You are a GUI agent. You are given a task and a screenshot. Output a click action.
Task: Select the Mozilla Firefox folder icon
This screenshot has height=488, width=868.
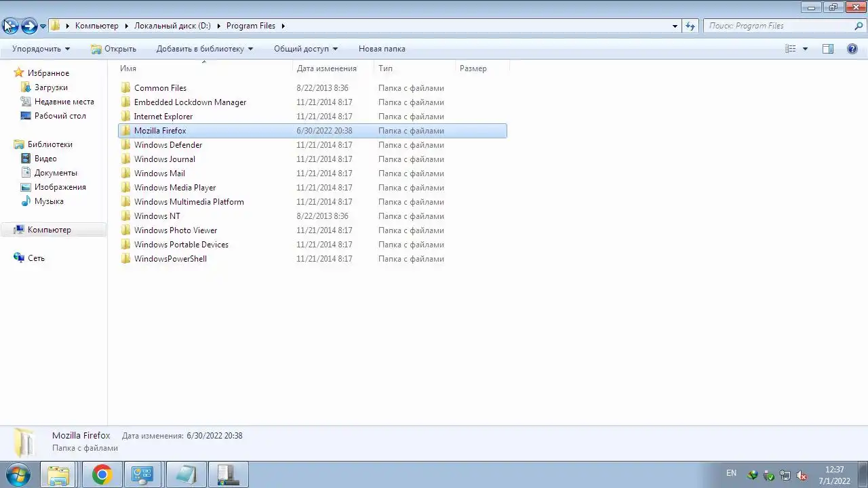(125, 131)
